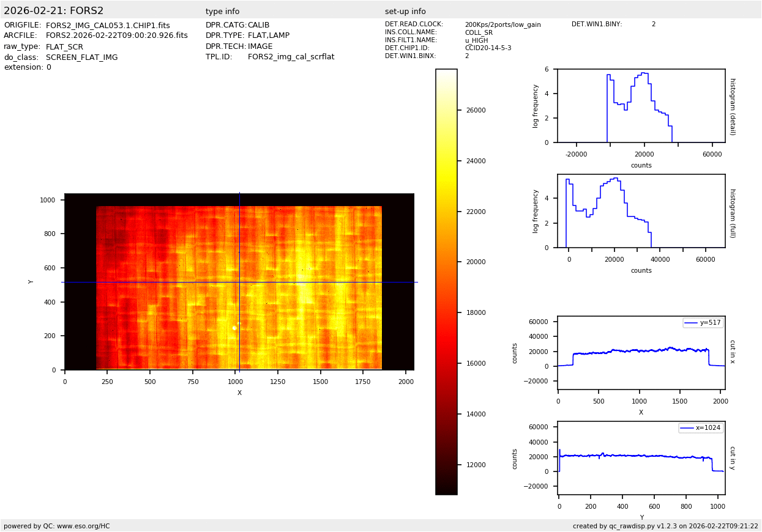The height and width of the screenshot is (532, 762).
Task: Click the vertical heat-map colorbar
Action: (446, 281)
